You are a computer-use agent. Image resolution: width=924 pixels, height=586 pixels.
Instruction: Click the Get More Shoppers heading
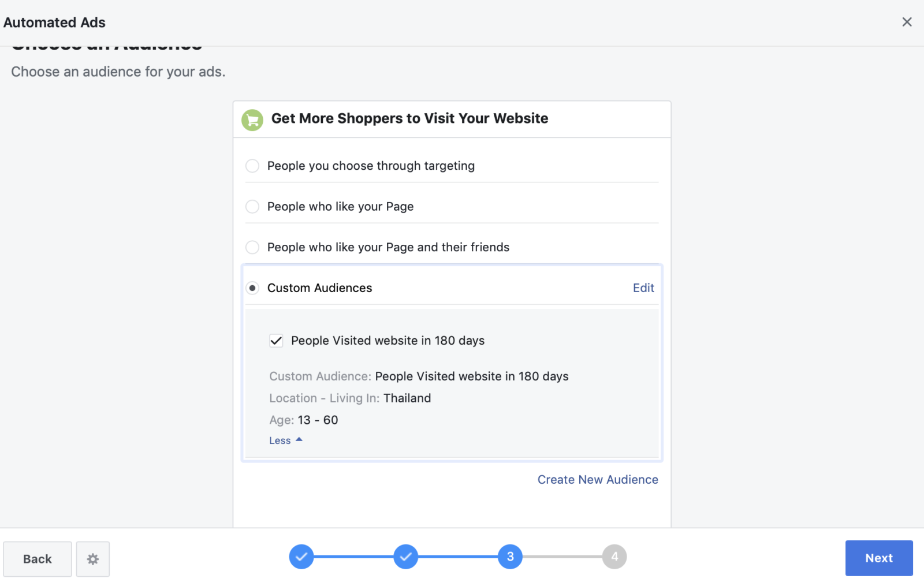click(x=409, y=118)
